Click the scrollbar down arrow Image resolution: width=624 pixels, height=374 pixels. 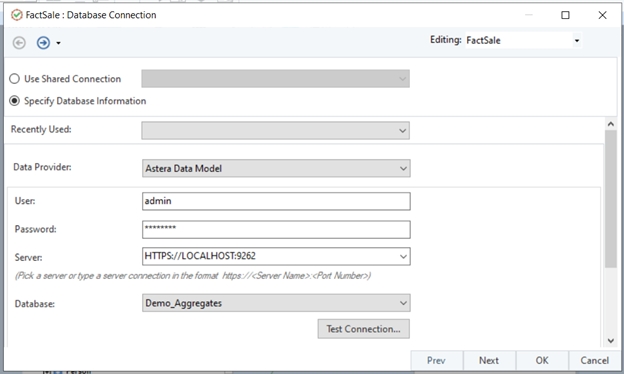610,341
